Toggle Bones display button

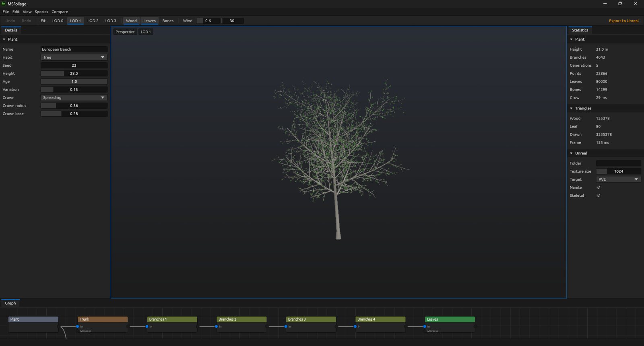(x=168, y=21)
